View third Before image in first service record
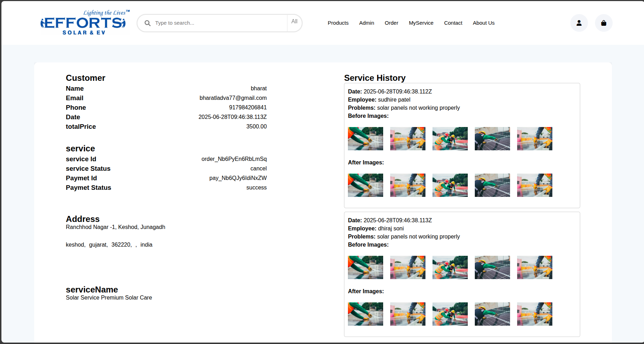644x344 pixels. pos(450,139)
